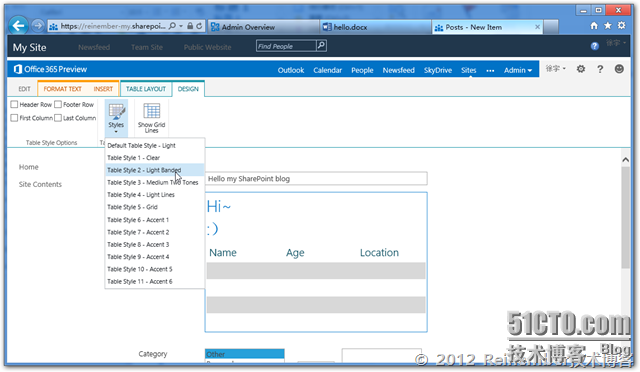Open the Calendar link
640x372 pixels.
click(x=327, y=70)
